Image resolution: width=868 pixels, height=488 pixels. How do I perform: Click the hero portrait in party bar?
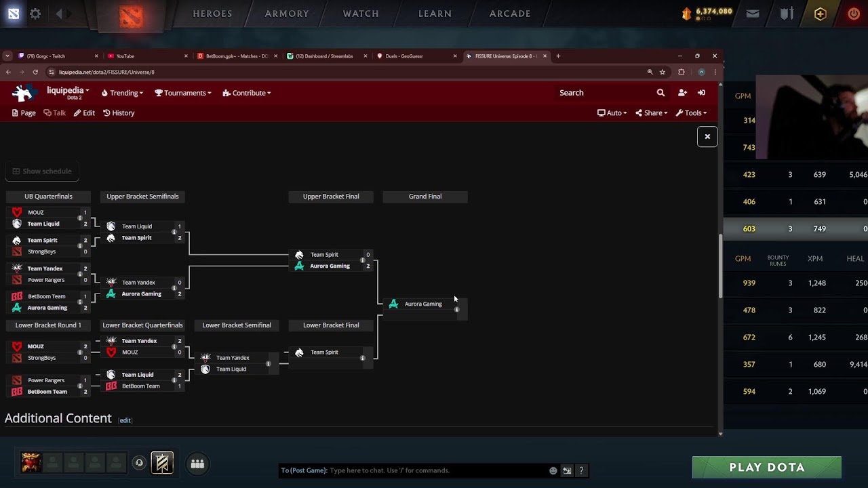tap(31, 463)
